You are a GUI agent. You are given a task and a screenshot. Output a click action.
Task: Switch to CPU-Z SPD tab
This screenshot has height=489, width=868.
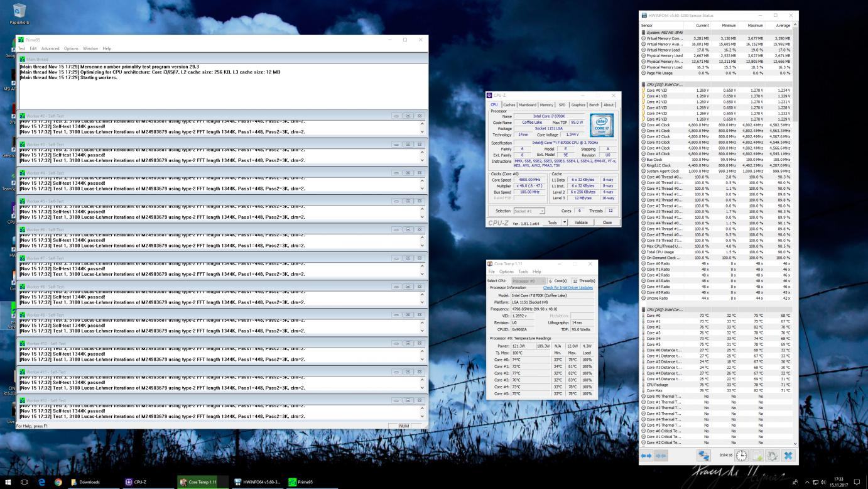coord(562,105)
